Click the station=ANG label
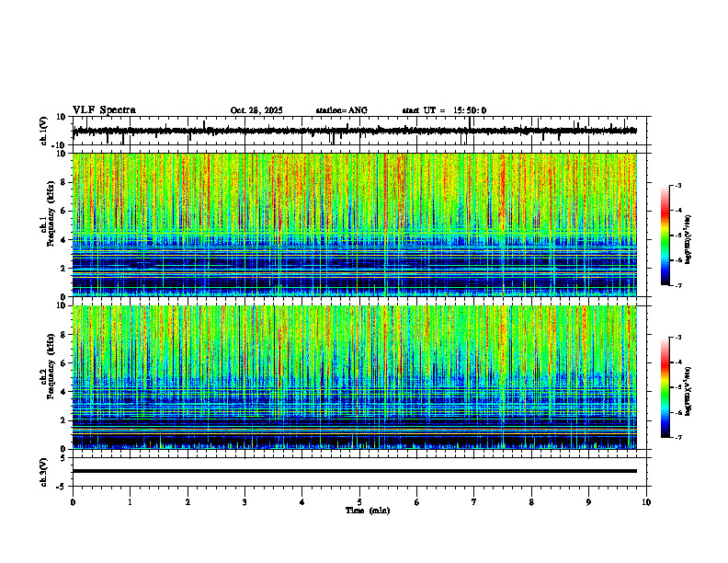Image resolution: width=728 pixels, height=563 pixels. point(341,110)
